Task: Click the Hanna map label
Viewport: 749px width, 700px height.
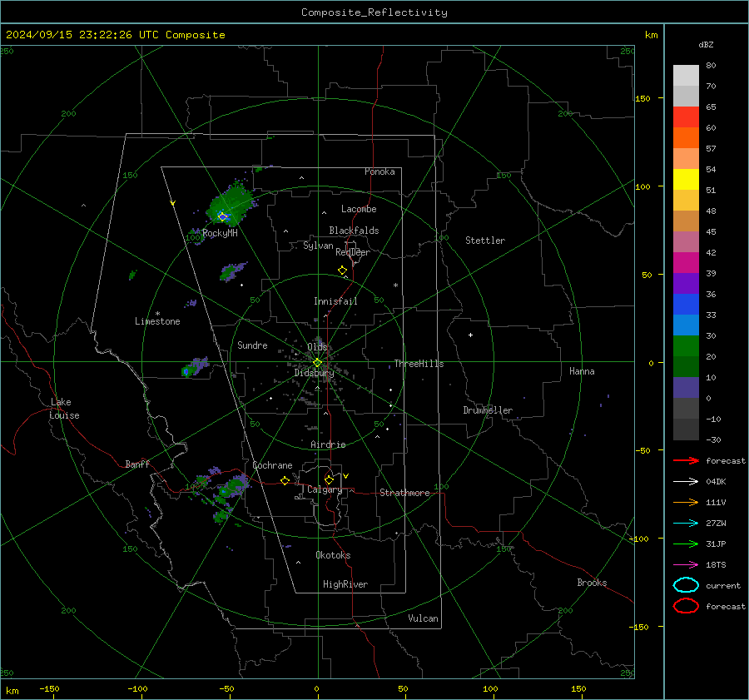Action: click(582, 371)
